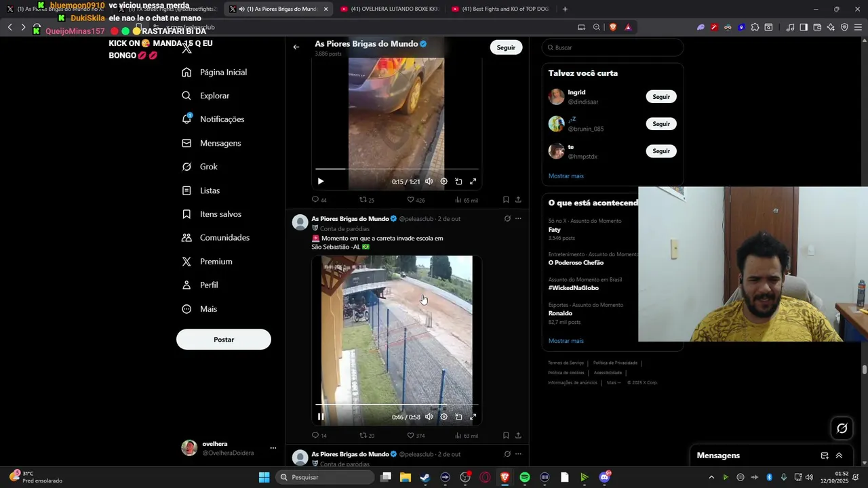Follow the @brunin_085 account
This screenshot has height=488, width=868.
[x=661, y=124]
